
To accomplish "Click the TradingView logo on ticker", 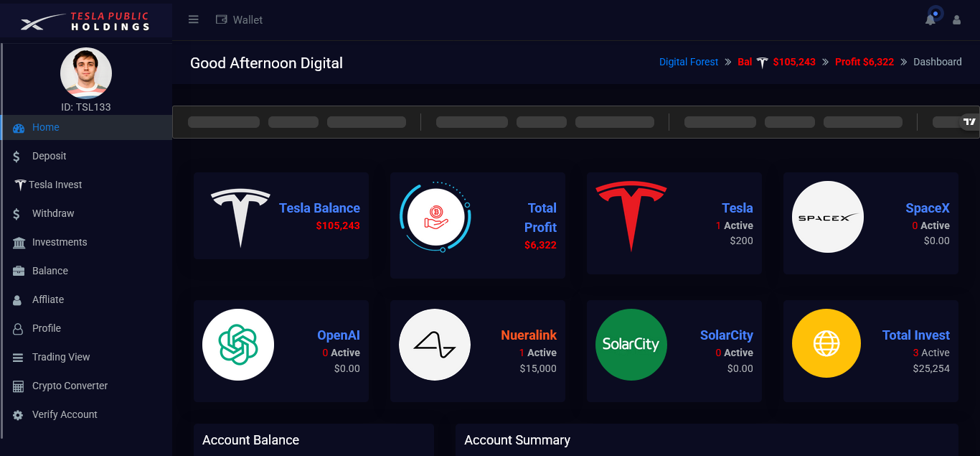I will click(x=969, y=122).
